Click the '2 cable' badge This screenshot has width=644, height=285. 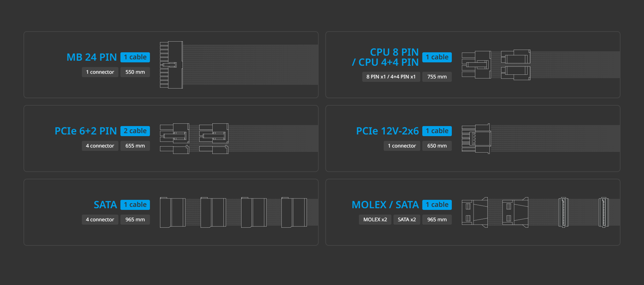[x=135, y=131]
